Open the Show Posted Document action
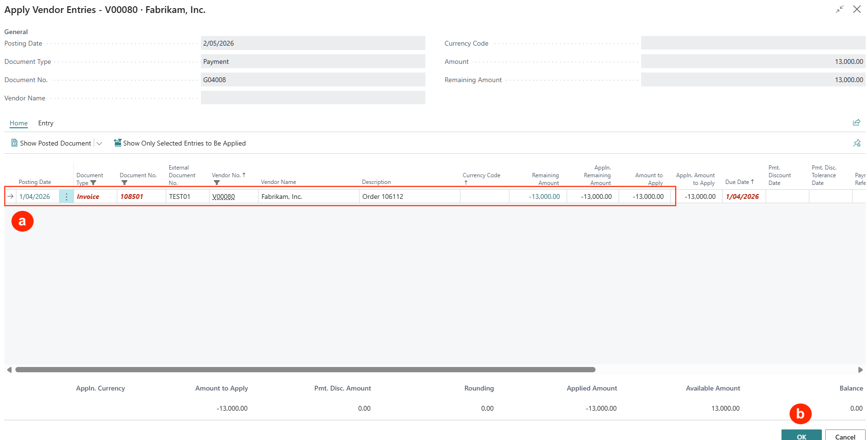Image resolution: width=868 pixels, height=440 pixels. [x=51, y=143]
